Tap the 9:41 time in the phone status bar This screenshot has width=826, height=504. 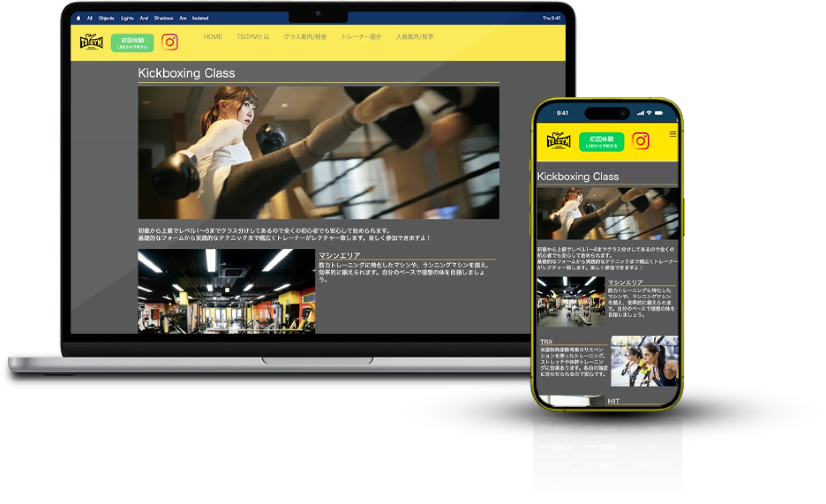562,113
